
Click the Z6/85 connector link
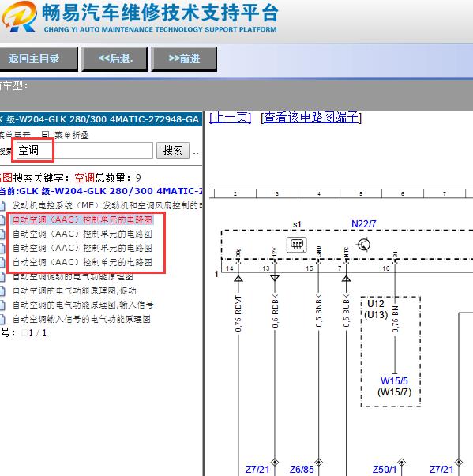302,470
